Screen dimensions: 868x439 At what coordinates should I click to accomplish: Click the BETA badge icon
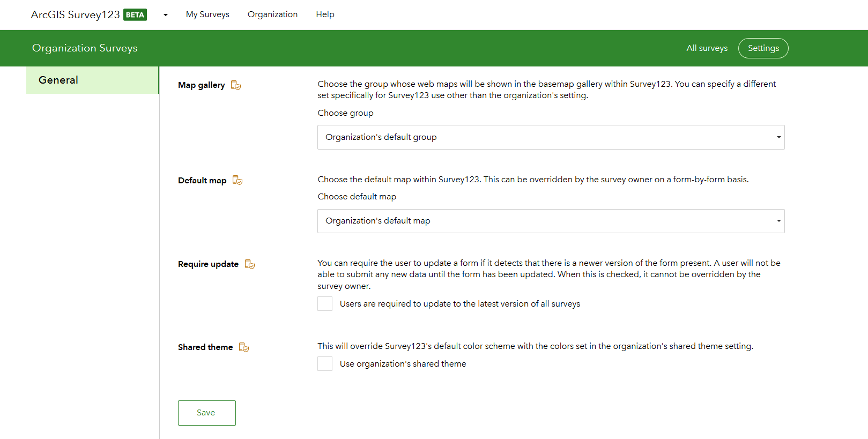pos(135,15)
